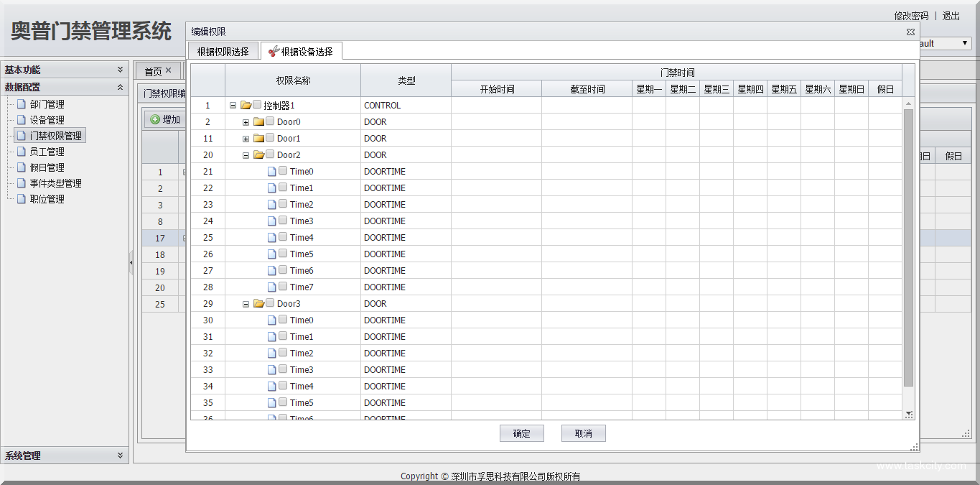The height and width of the screenshot is (485, 980).
Task: Switch to the 根据权限选择 tab
Action: coord(223,52)
